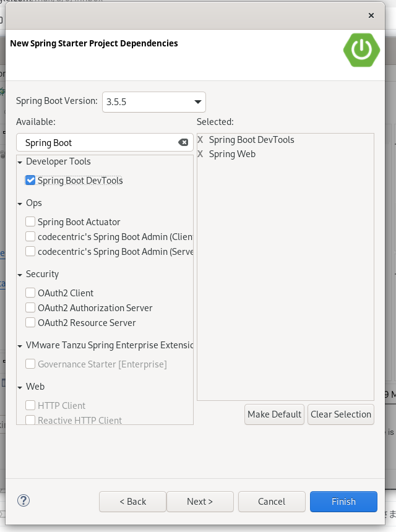Image resolution: width=396 pixels, height=532 pixels.
Task: Click the Security category label
Action: coord(43,274)
